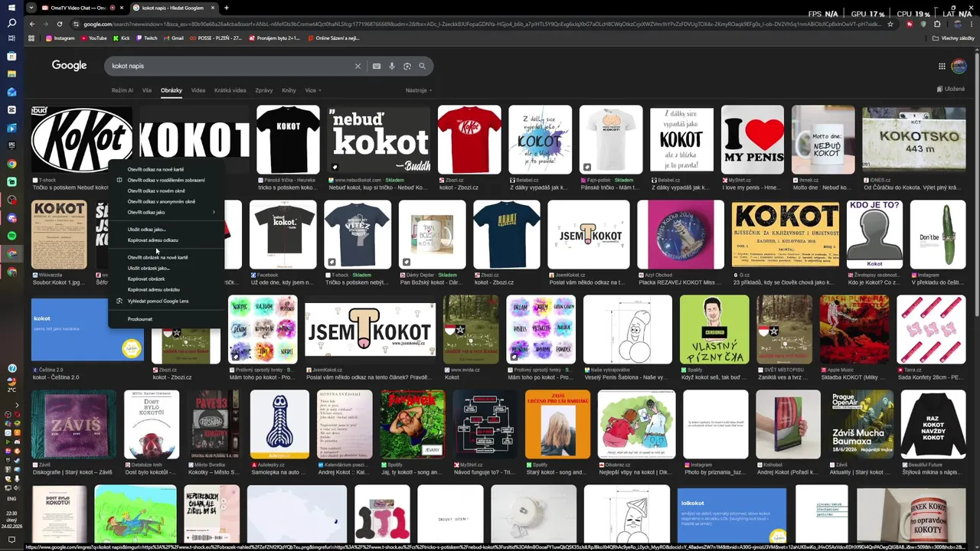Switch to Knihy results tab
The height and width of the screenshot is (551, 980).
pyautogui.click(x=289, y=90)
